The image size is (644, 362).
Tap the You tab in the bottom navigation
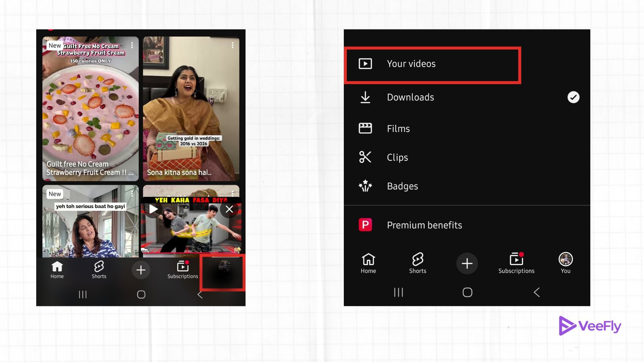pyautogui.click(x=566, y=260)
